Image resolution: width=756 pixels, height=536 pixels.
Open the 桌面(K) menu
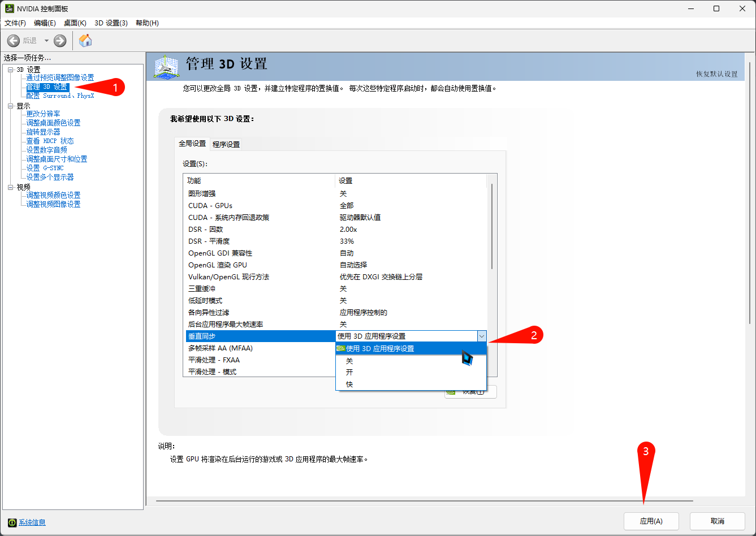[75, 23]
